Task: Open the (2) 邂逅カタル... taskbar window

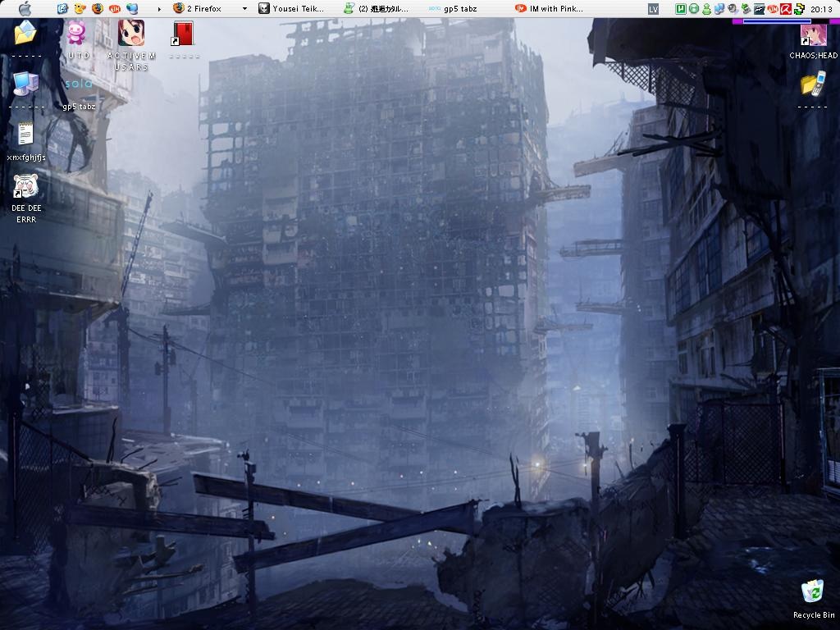Action: pyautogui.click(x=377, y=8)
